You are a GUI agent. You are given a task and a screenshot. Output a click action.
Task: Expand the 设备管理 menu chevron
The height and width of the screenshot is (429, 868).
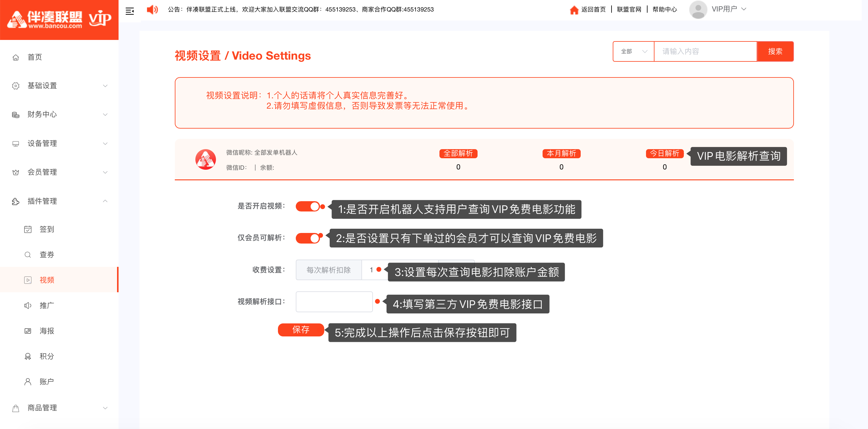[x=105, y=144]
